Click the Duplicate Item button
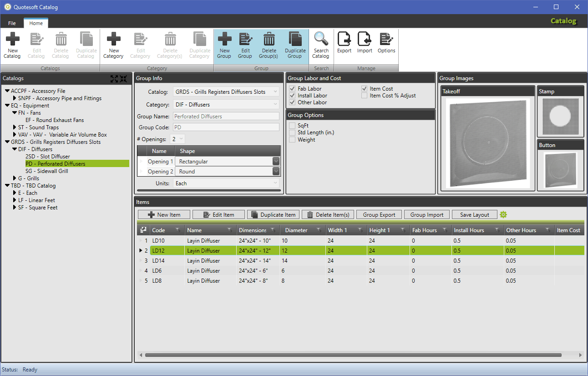Screen dimensions: 588x376 point(274,214)
